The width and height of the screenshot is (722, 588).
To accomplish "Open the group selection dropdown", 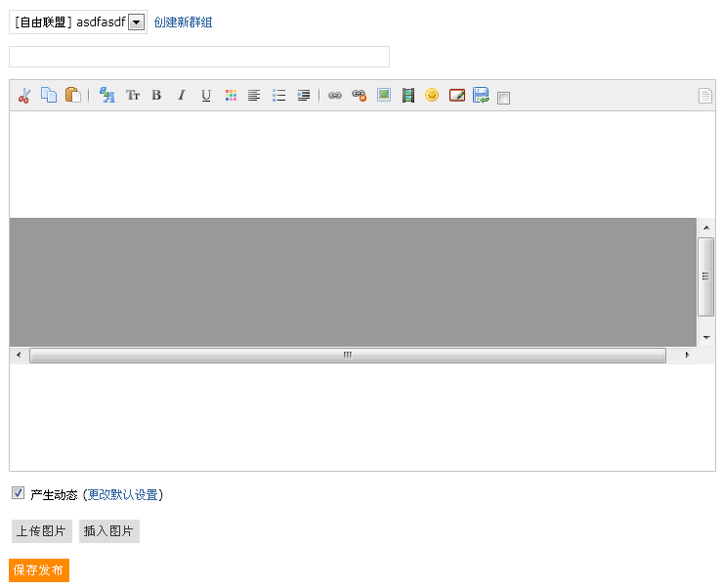I will [x=78, y=22].
